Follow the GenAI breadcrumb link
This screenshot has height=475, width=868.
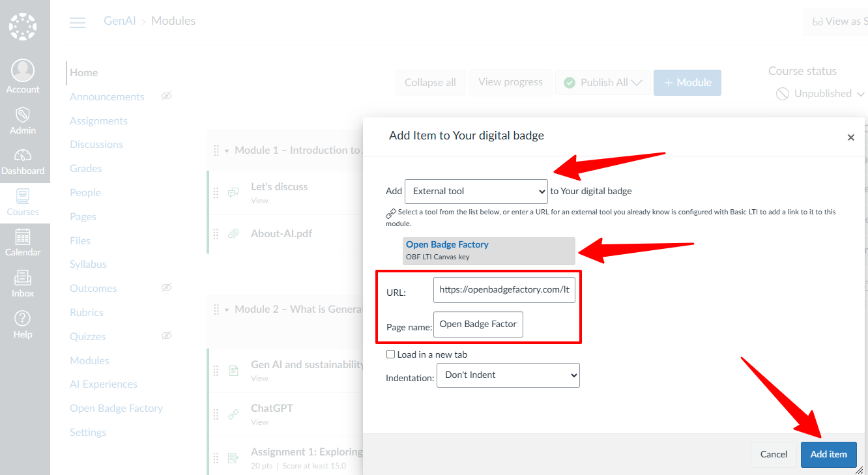pyautogui.click(x=121, y=21)
